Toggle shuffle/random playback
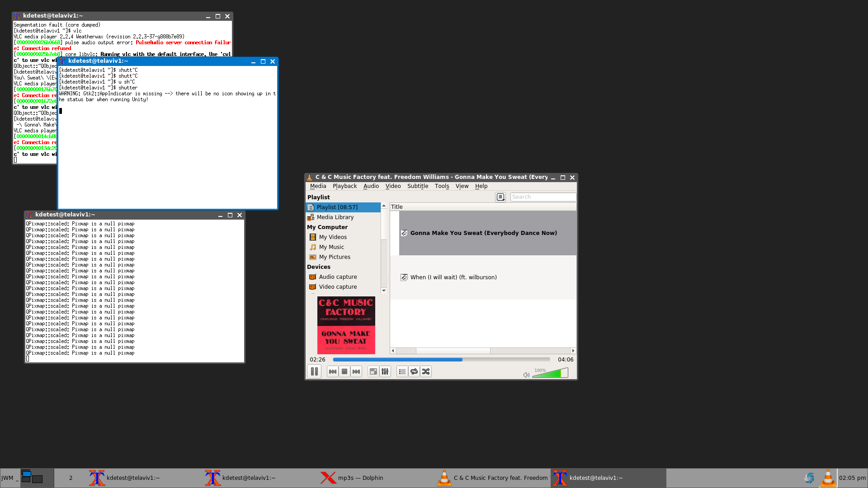The image size is (868, 488). pyautogui.click(x=426, y=371)
